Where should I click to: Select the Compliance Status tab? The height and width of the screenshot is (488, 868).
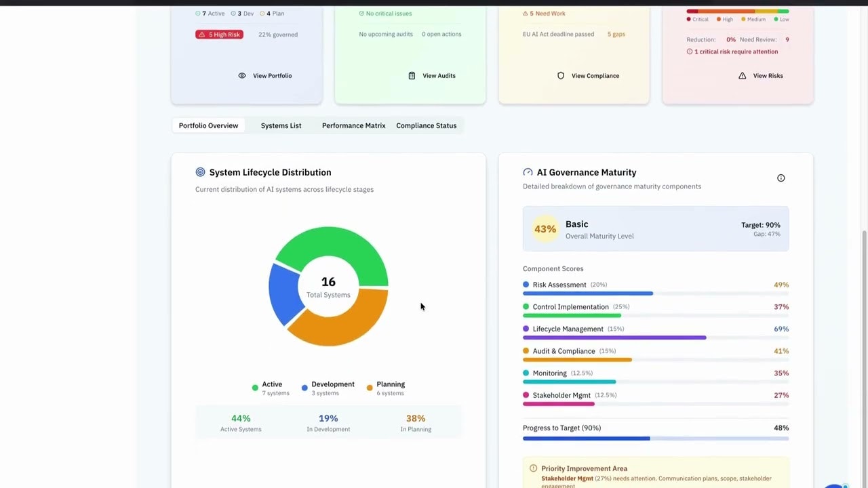426,125
